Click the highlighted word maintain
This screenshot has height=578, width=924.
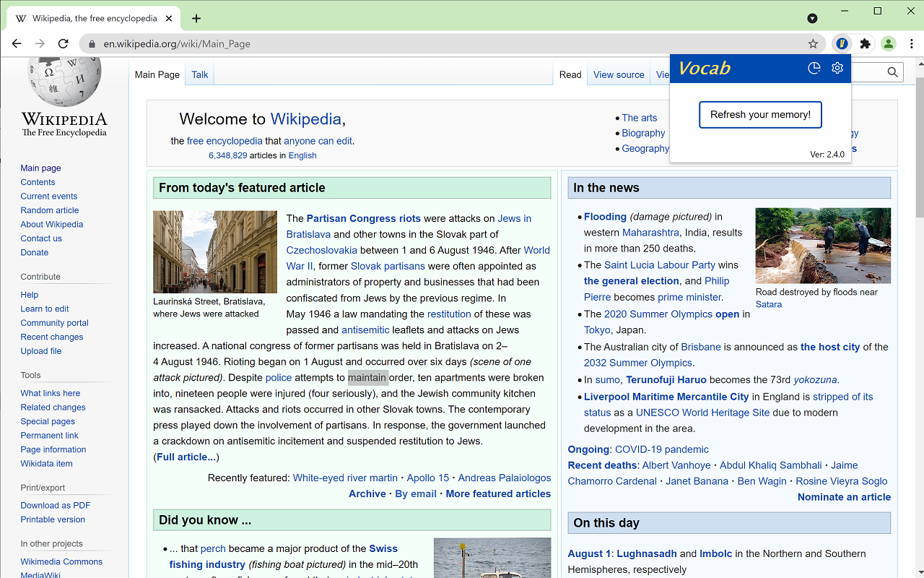[367, 378]
